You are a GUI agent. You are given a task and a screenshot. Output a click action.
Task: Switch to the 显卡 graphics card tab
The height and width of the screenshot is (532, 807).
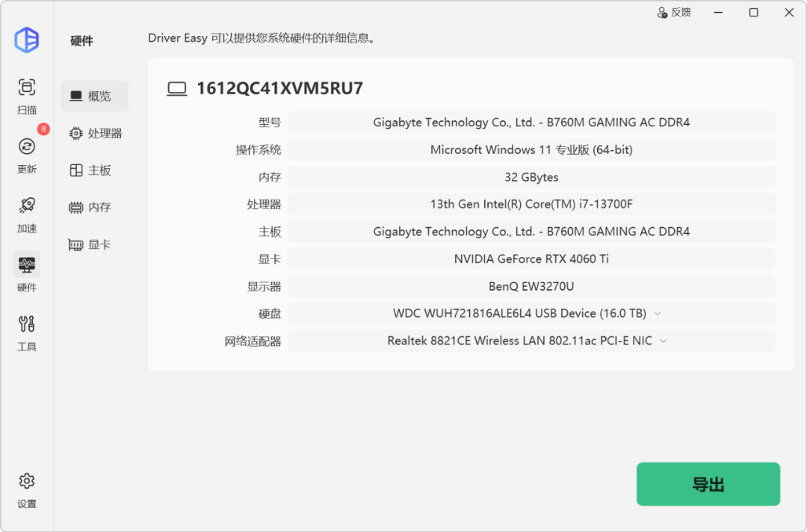click(95, 244)
